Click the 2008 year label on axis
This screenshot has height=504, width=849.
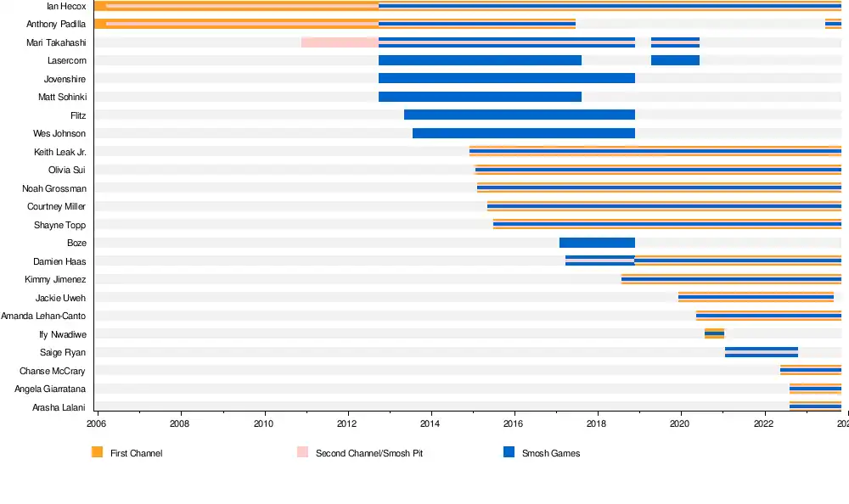pyautogui.click(x=180, y=423)
